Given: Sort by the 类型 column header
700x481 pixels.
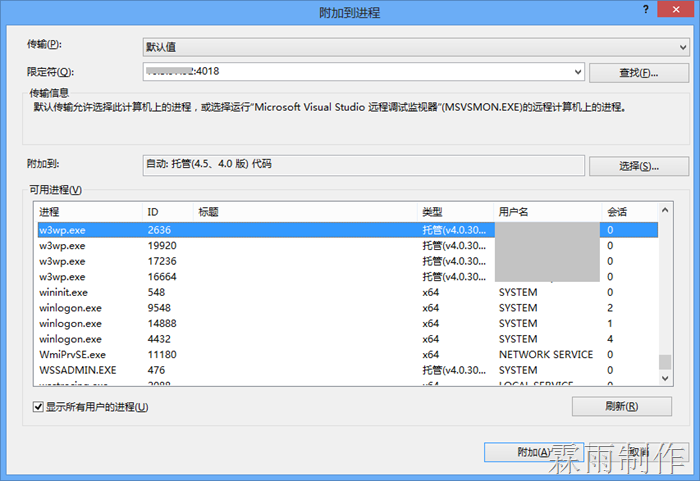Looking at the screenshot, I should [x=456, y=212].
